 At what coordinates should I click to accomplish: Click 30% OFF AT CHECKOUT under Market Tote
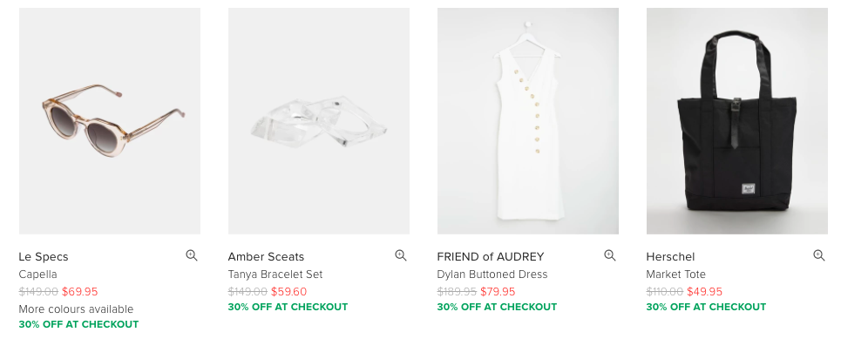click(x=707, y=307)
